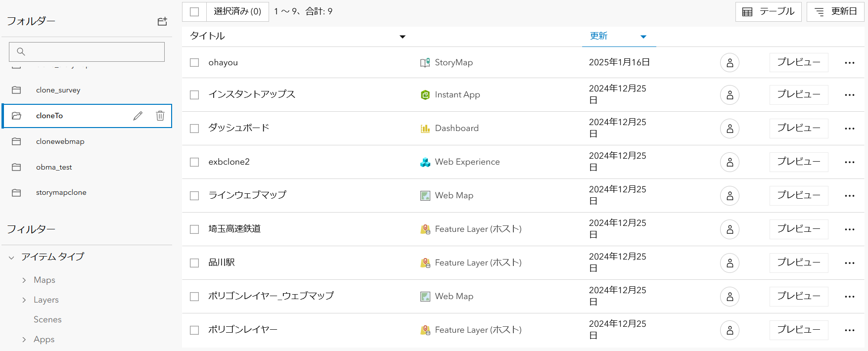Open owner profile icon for the 品川駅 row
Image resolution: width=868 pixels, height=351 pixels.
point(730,263)
